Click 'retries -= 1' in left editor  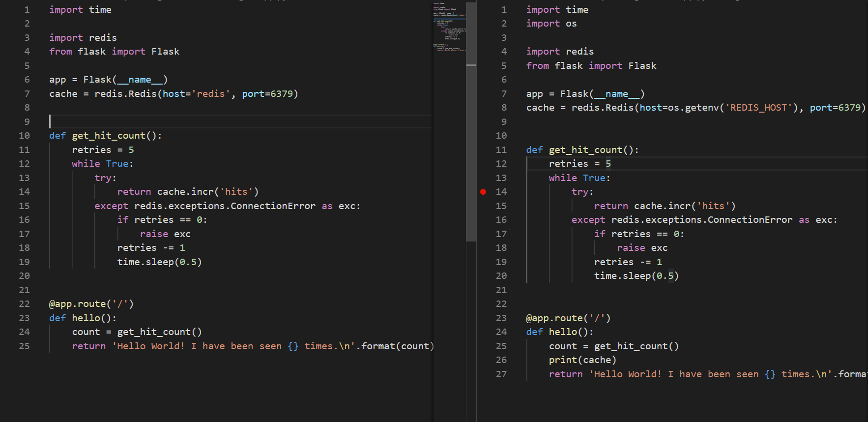click(151, 248)
